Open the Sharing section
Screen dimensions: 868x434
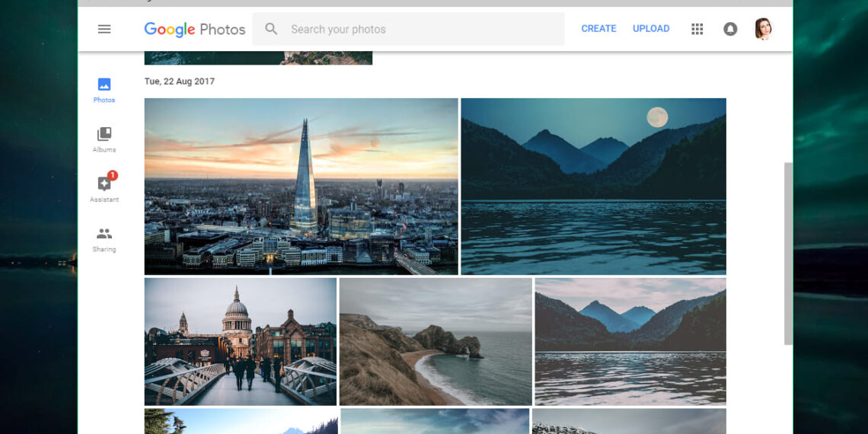coord(104,239)
